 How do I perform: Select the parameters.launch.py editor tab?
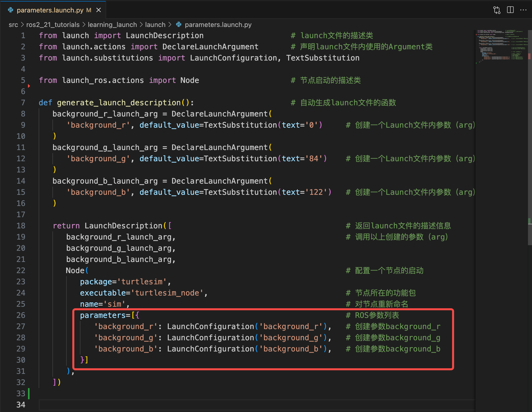click(50, 10)
